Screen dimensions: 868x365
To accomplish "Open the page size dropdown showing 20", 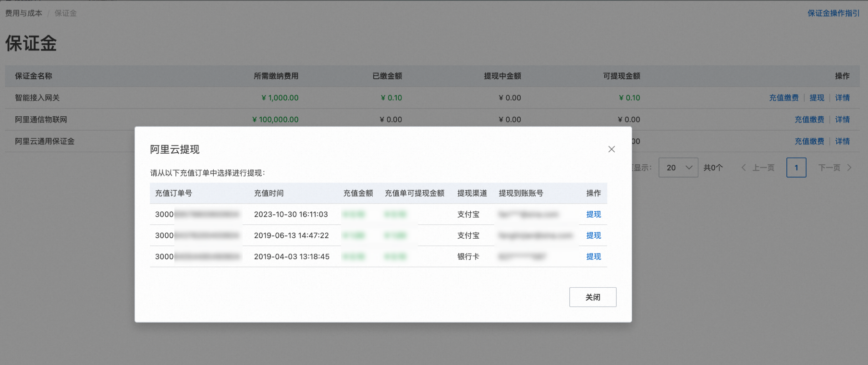I will click(x=678, y=168).
